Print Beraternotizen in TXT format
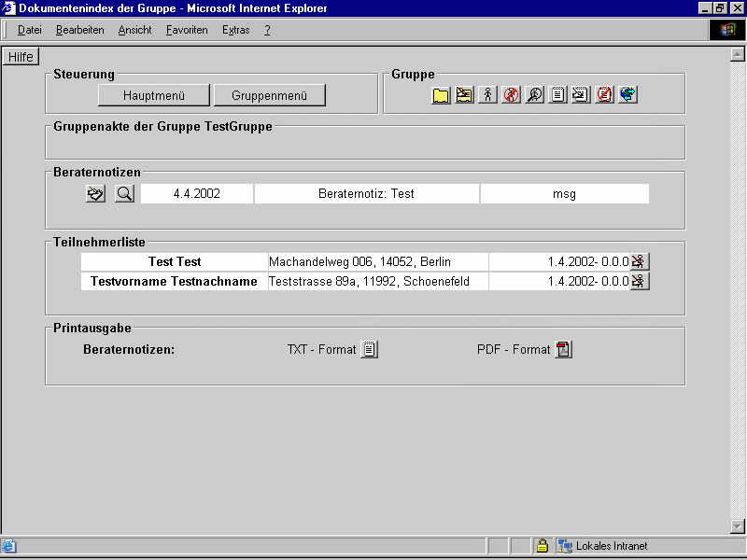 pyautogui.click(x=370, y=350)
